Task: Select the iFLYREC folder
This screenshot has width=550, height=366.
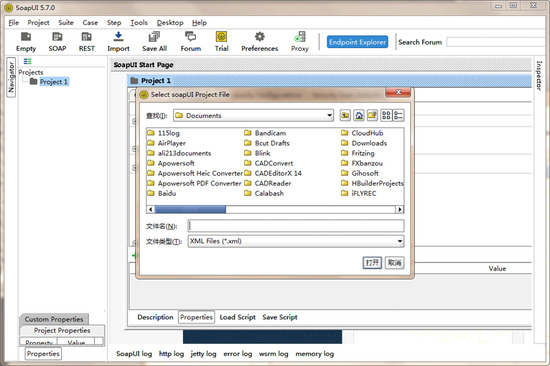Action: pyautogui.click(x=359, y=193)
